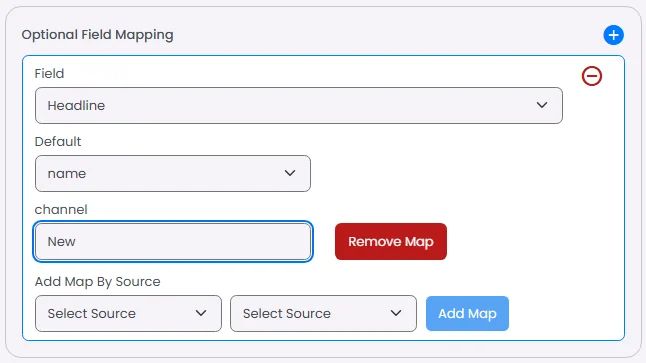Add a new optional field mapping with the blue plus icon
Viewport: 646px width, 363px height.
(613, 35)
